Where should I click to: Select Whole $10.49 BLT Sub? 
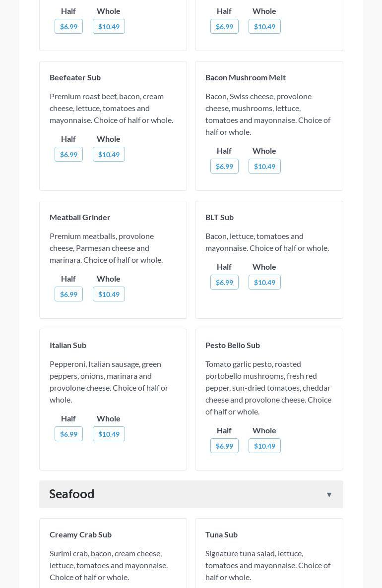point(264,282)
